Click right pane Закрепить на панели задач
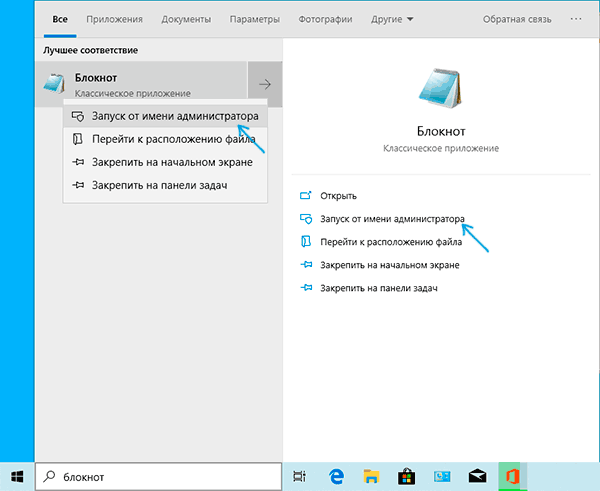Screen dimensions: 600x491 click(379, 288)
